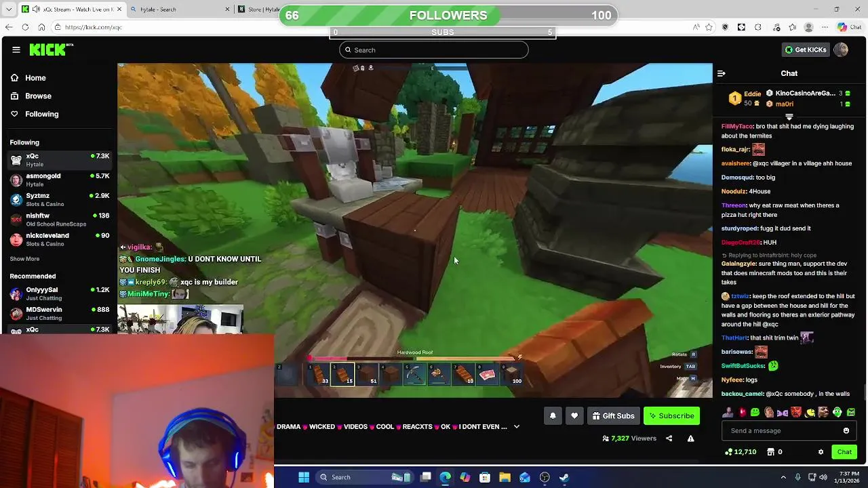
Task: Click the hotbar slot showing 51 blocks
Action: [367, 374]
